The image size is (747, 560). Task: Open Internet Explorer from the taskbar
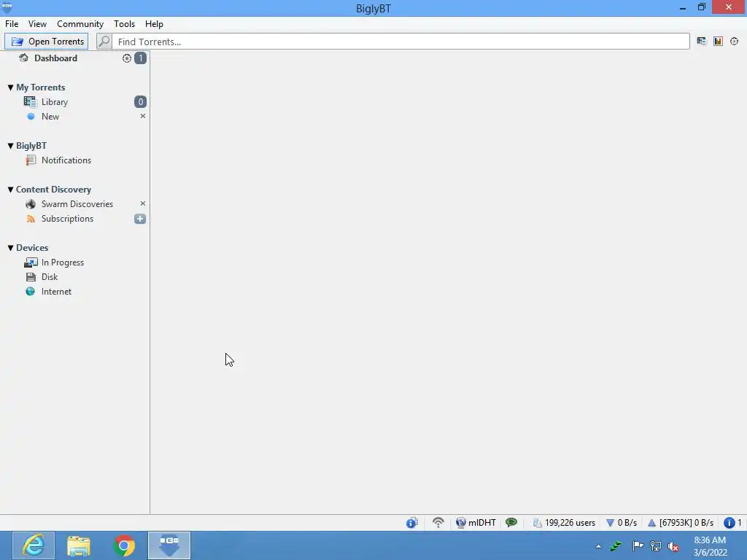pyautogui.click(x=34, y=545)
